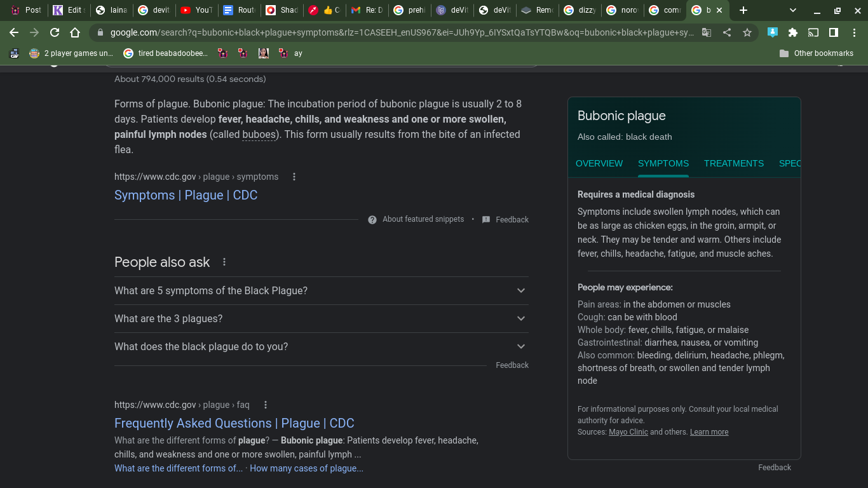Open the Chrome three-dot menu
Screen dimensions: 868x488
(x=854, y=32)
